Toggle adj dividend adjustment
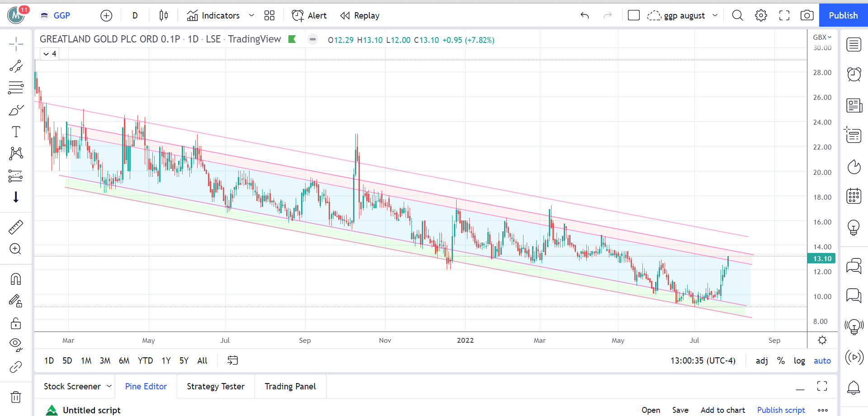This screenshot has height=416, width=868. click(762, 360)
